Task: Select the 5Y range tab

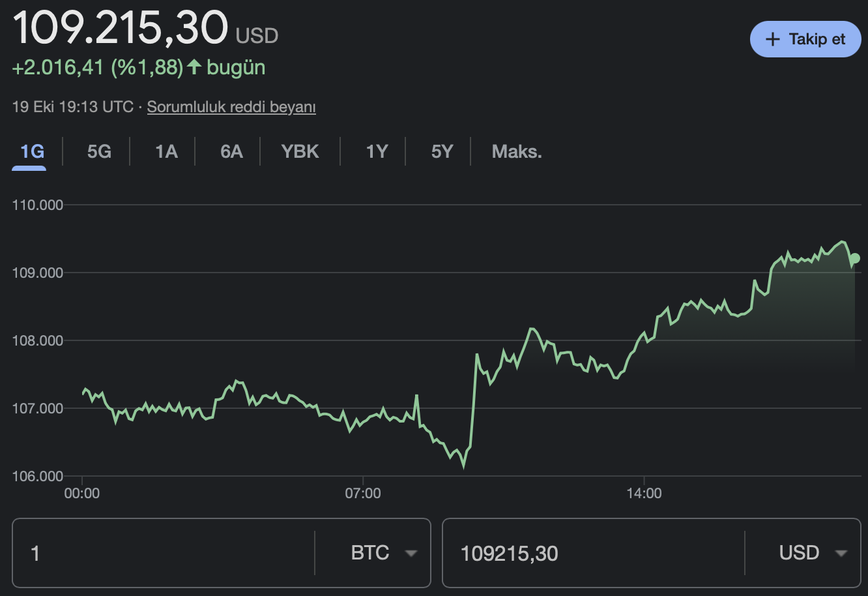Action: pyautogui.click(x=442, y=152)
